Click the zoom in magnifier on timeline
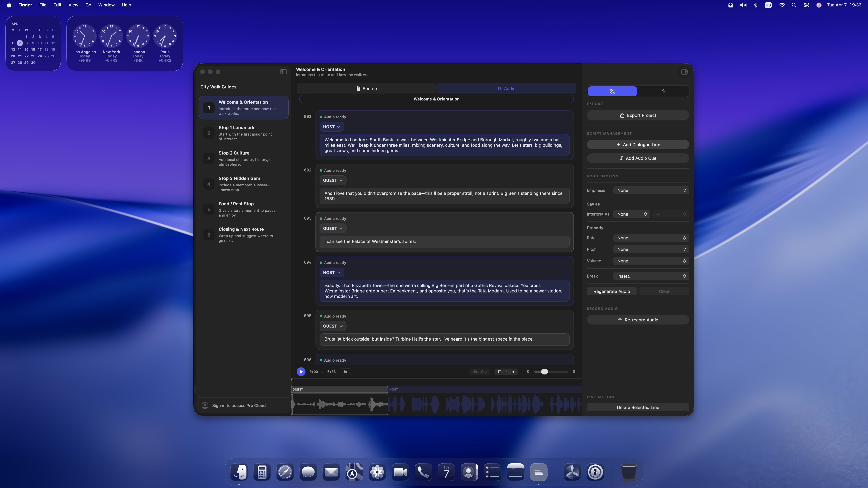The width and height of the screenshot is (868, 488). click(574, 372)
